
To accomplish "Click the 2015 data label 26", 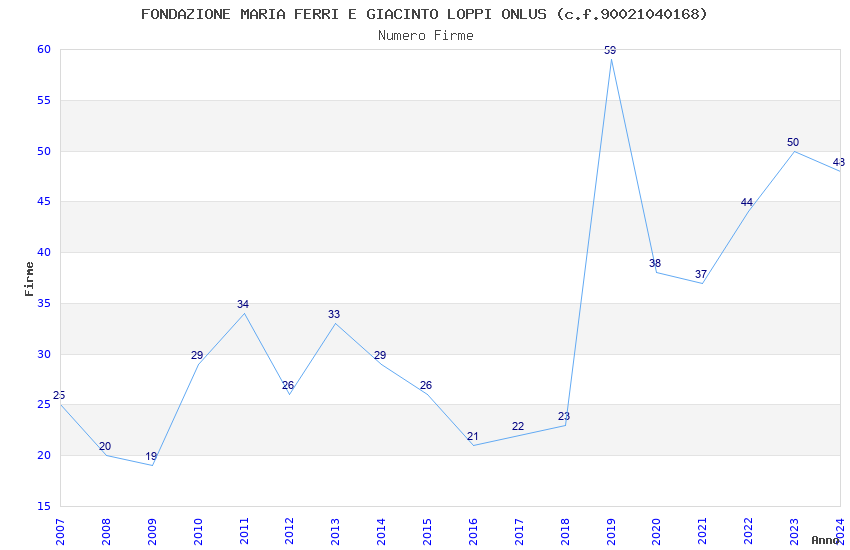I will pyautogui.click(x=426, y=386).
